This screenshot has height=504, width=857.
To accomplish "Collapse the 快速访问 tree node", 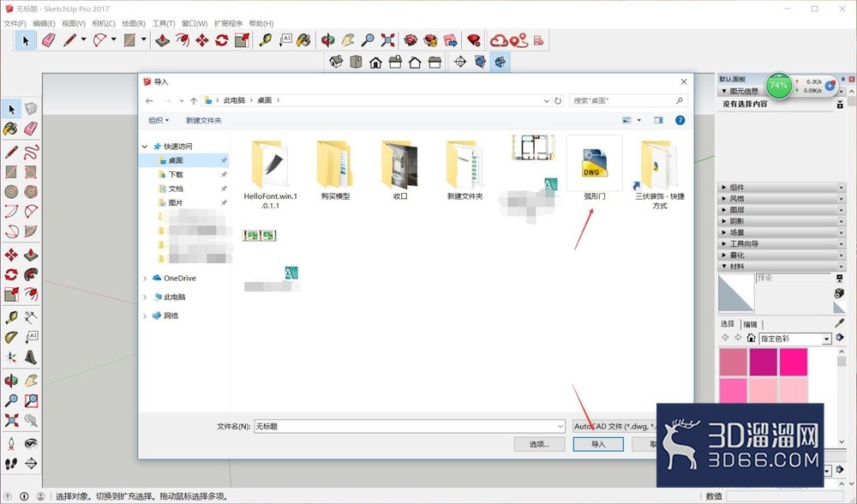I will (145, 147).
